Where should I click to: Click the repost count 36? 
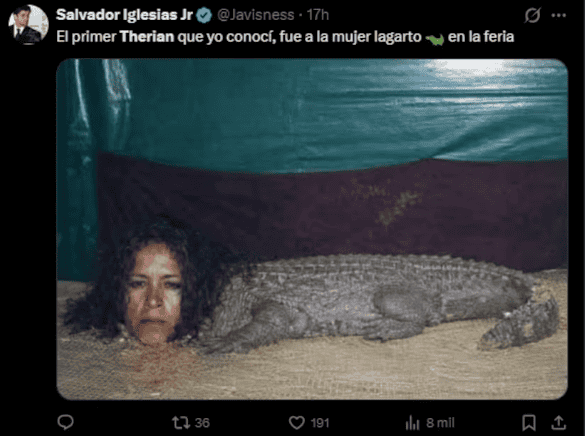(202, 423)
